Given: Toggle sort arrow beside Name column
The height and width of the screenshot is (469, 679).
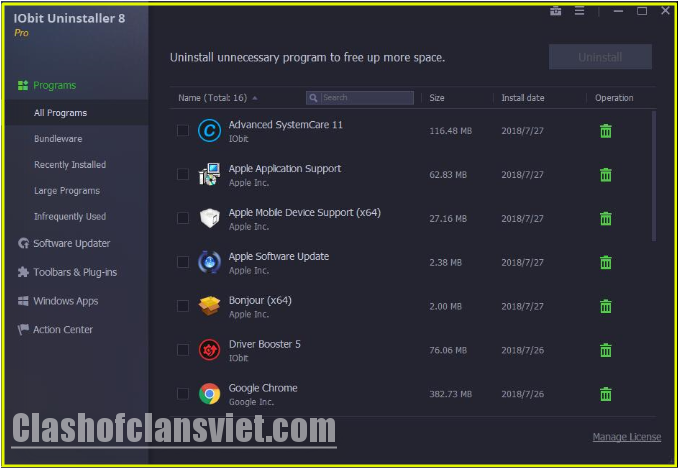Looking at the screenshot, I should click(x=255, y=98).
